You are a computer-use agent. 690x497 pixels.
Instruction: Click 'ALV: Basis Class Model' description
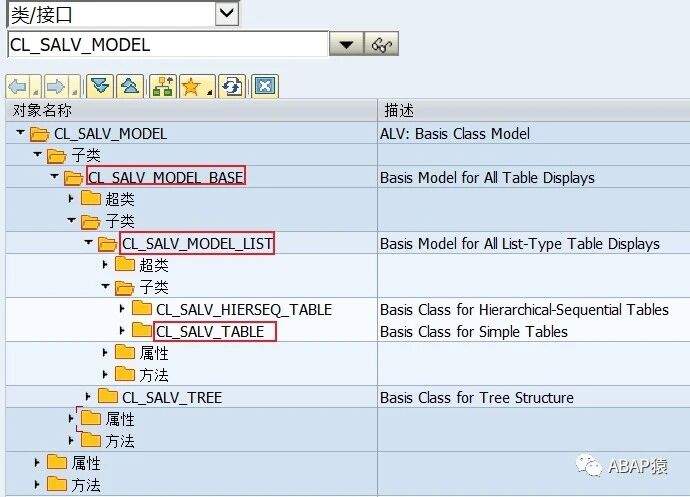[455, 133]
